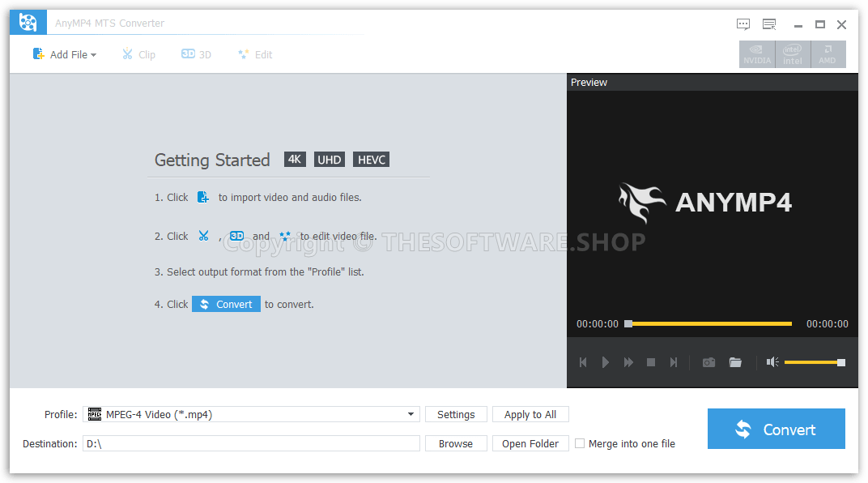The height and width of the screenshot is (483, 868).
Task: Open the Clip tool in toolbar
Action: coord(138,54)
